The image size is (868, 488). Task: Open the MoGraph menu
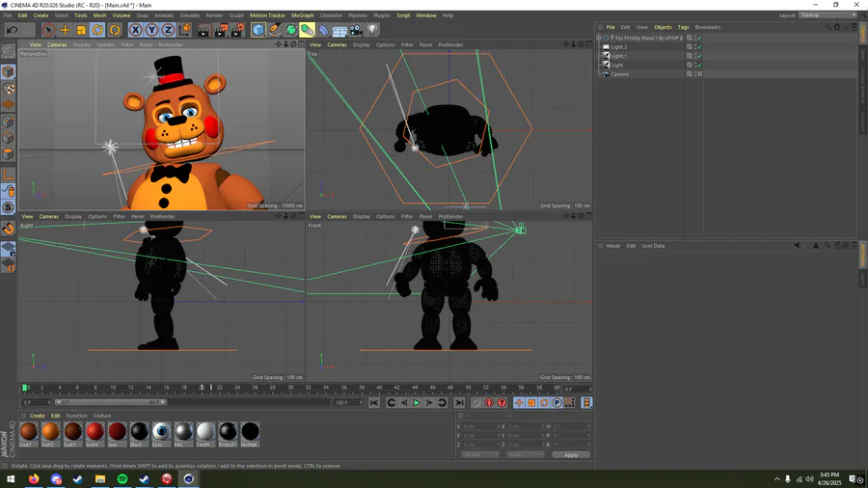click(x=302, y=15)
